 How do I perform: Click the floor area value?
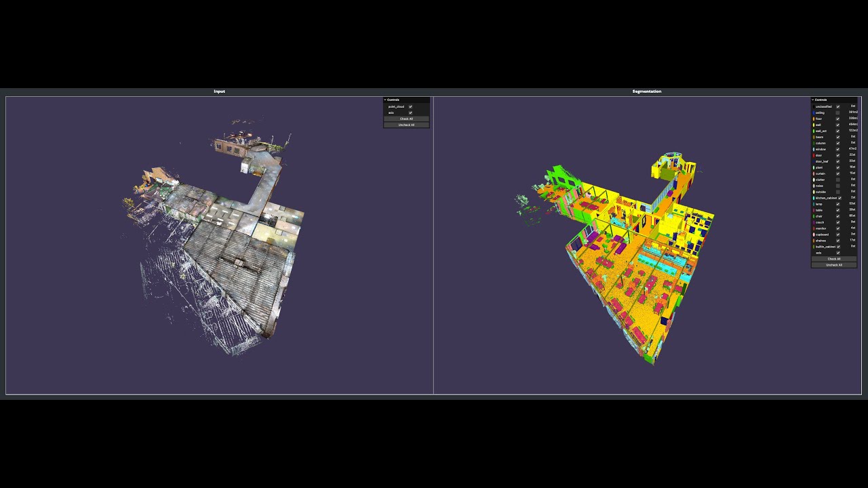click(x=853, y=119)
